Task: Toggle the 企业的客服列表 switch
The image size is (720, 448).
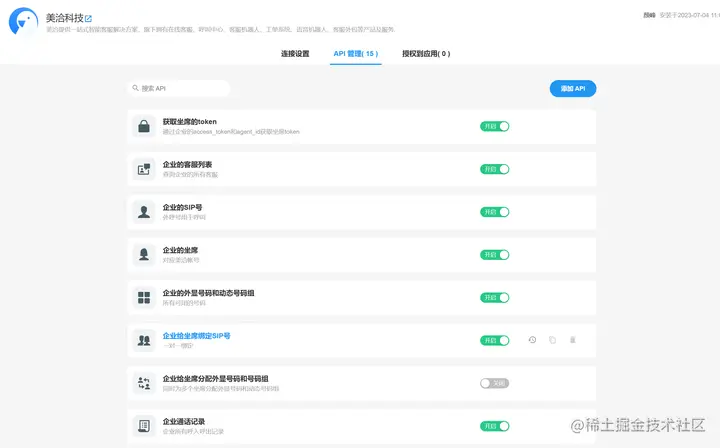Action: pyautogui.click(x=495, y=169)
